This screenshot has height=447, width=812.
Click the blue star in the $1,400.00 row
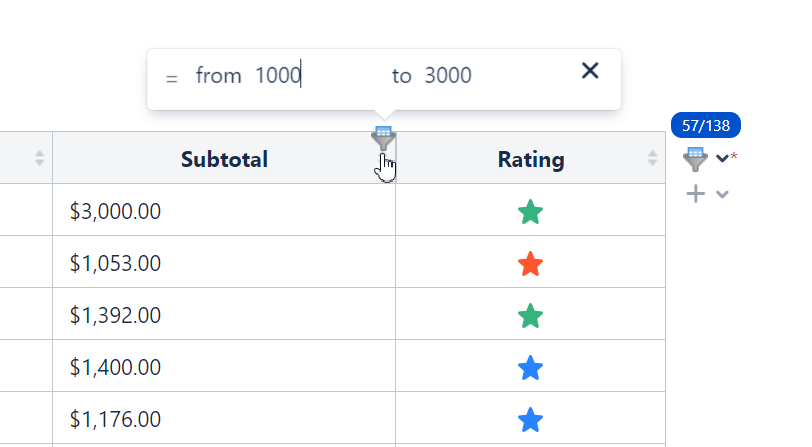pos(530,369)
